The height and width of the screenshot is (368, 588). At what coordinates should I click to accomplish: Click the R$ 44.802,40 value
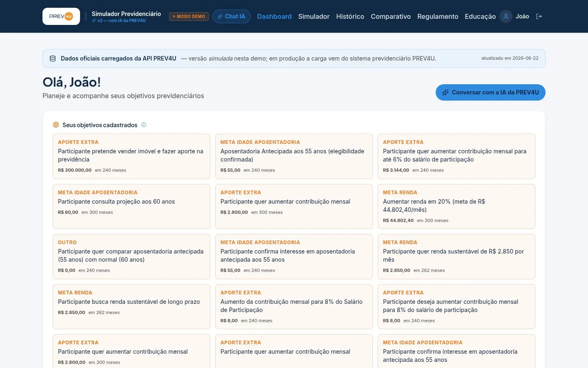point(398,220)
